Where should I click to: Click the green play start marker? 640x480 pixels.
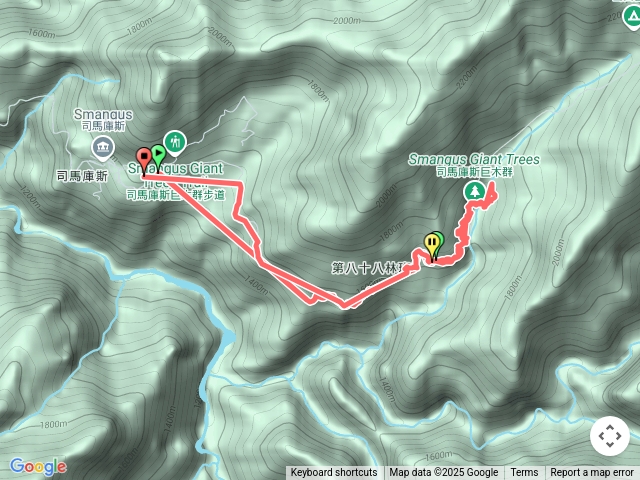click(158, 158)
